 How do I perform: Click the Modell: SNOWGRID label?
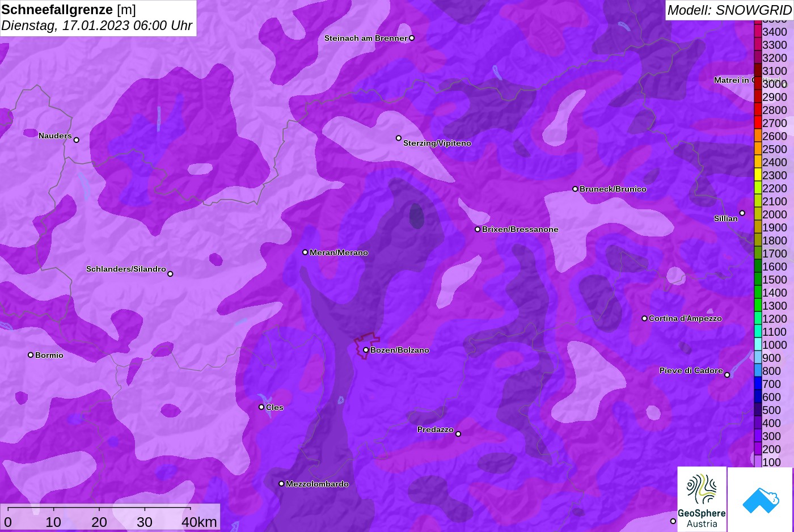click(729, 10)
